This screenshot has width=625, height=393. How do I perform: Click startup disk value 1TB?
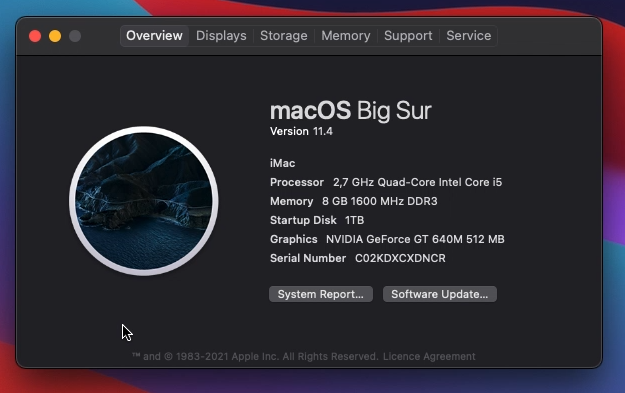[354, 220]
